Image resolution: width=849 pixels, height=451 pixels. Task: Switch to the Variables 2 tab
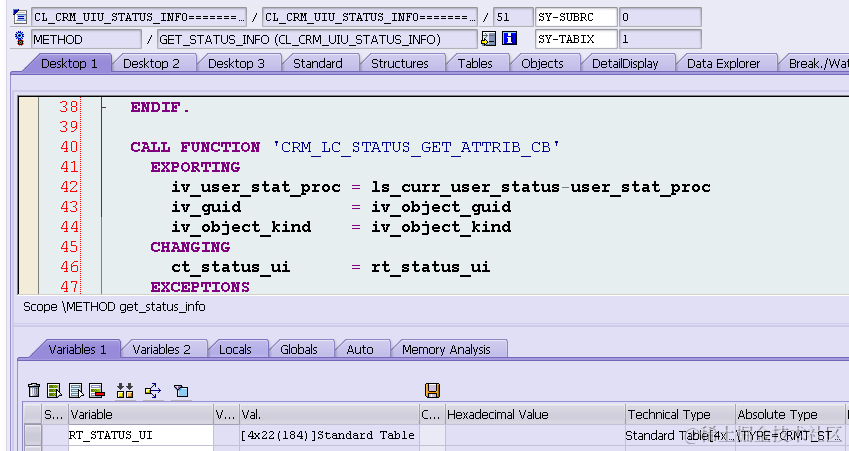point(161,349)
